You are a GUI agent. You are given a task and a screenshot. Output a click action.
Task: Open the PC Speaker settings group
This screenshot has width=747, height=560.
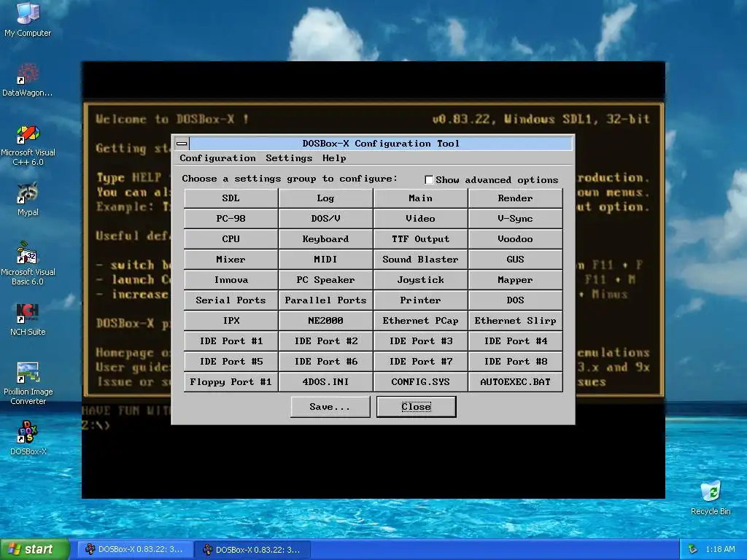pyautogui.click(x=325, y=280)
